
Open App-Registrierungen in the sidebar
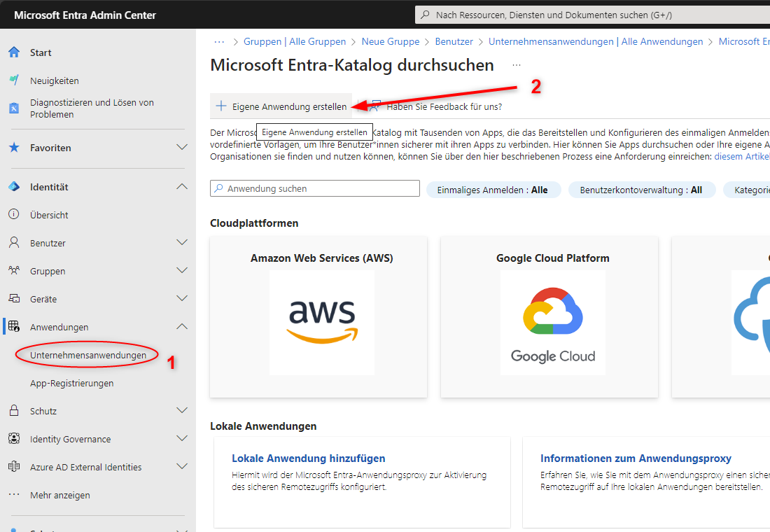coord(71,383)
